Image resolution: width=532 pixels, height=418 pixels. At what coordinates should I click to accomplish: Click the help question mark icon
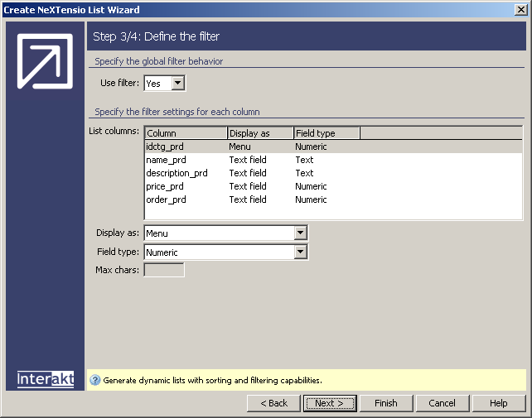94,380
